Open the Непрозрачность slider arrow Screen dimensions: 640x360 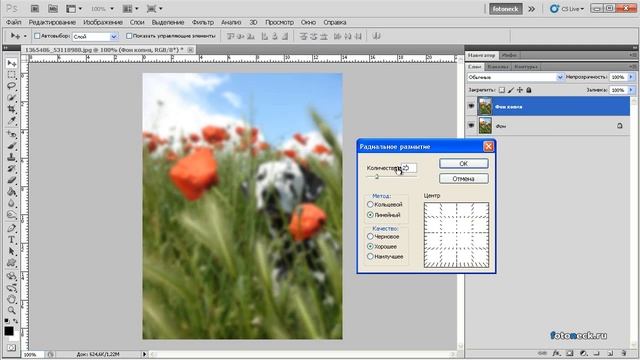[x=631, y=77]
